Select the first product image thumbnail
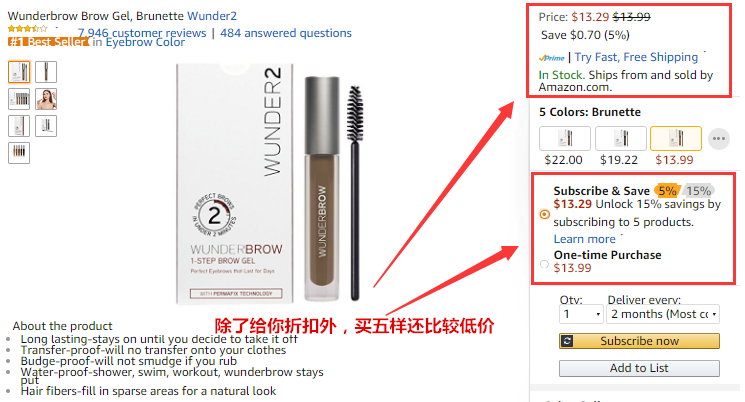 pos(19,72)
